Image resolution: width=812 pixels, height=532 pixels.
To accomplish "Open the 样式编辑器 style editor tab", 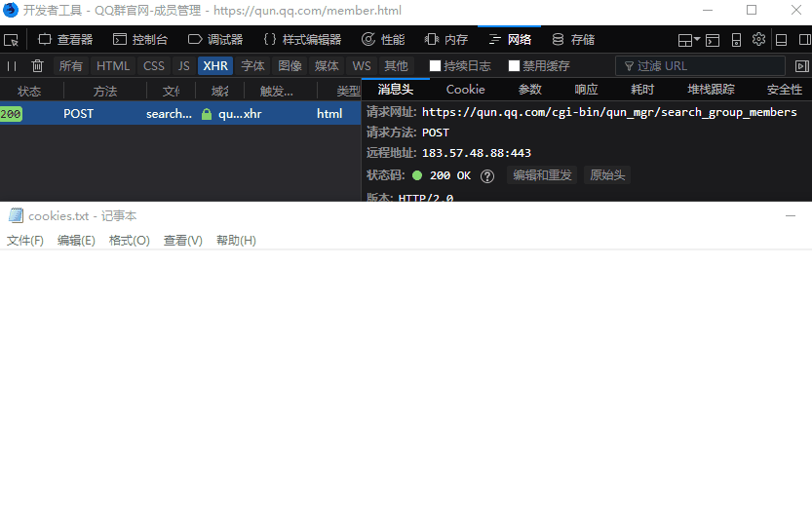I will (302, 40).
